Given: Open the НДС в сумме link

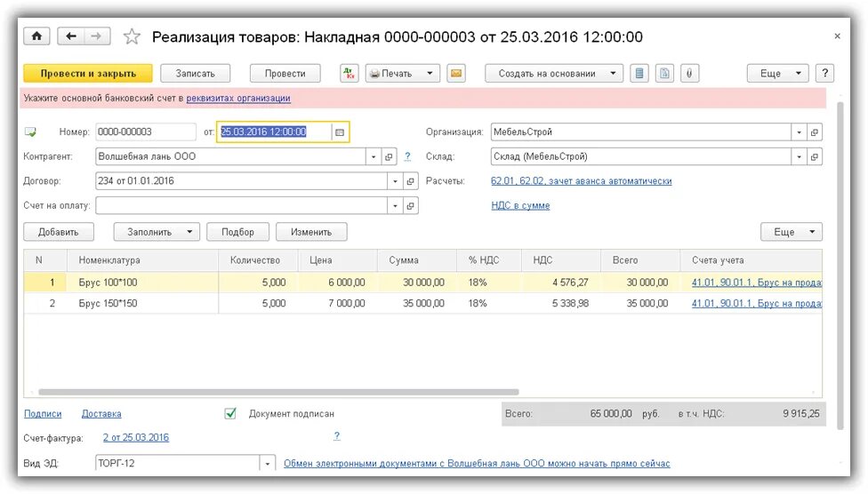Looking at the screenshot, I should pyautogui.click(x=520, y=205).
